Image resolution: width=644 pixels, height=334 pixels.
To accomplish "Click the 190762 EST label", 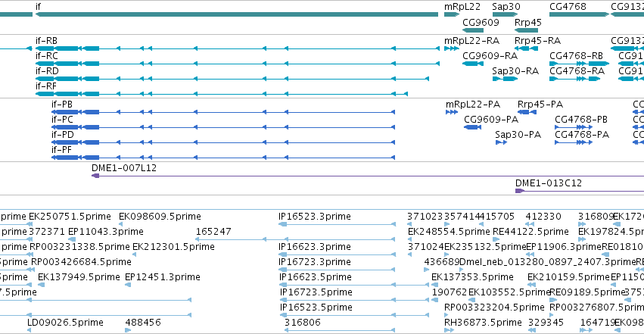I will coord(450,292).
